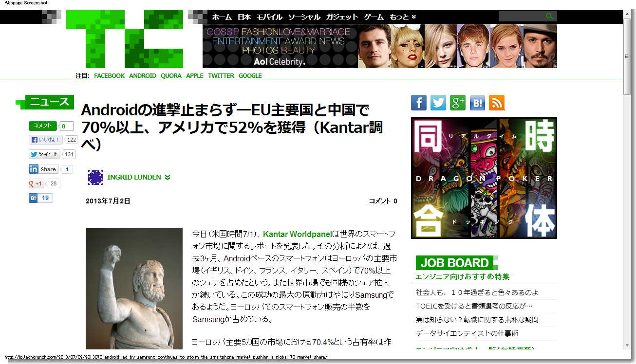Click the Hatena B! 19 bookmark button

coord(40,198)
